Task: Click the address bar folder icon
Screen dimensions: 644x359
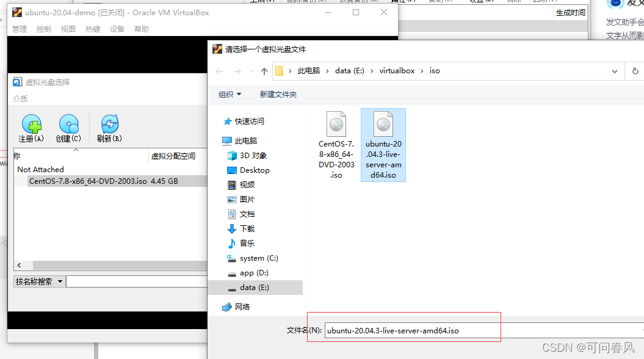Action: 280,71
